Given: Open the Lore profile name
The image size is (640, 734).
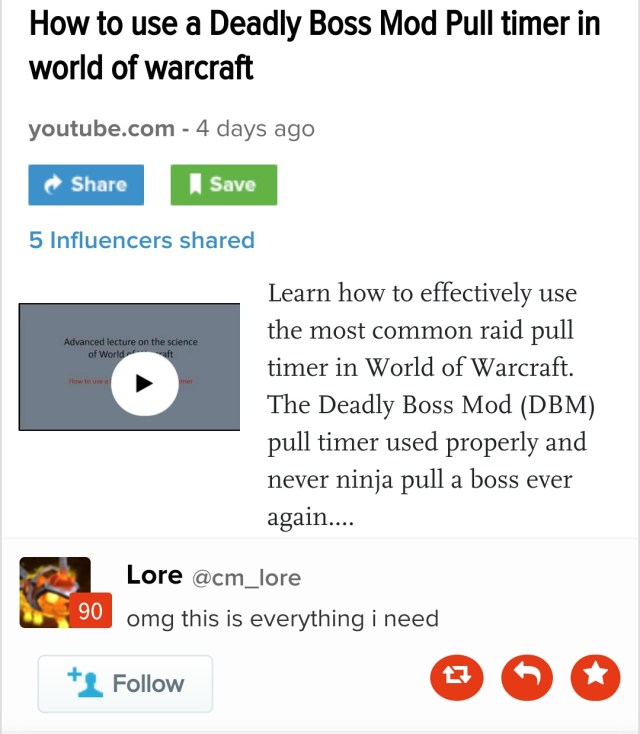Looking at the screenshot, I should click(154, 575).
